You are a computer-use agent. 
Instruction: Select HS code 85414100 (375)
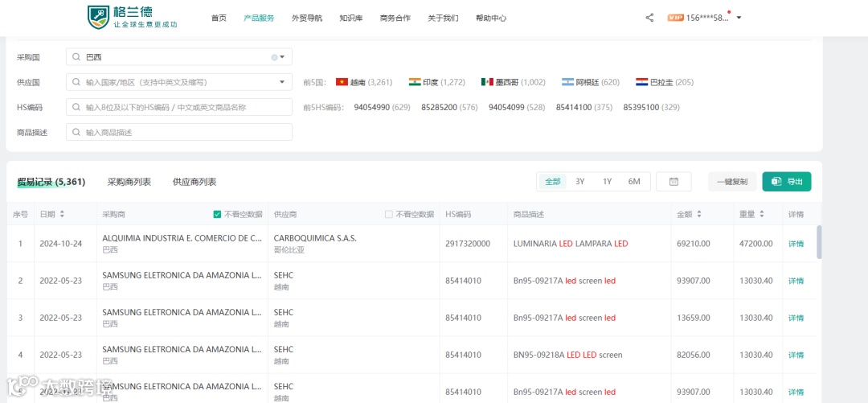point(584,107)
